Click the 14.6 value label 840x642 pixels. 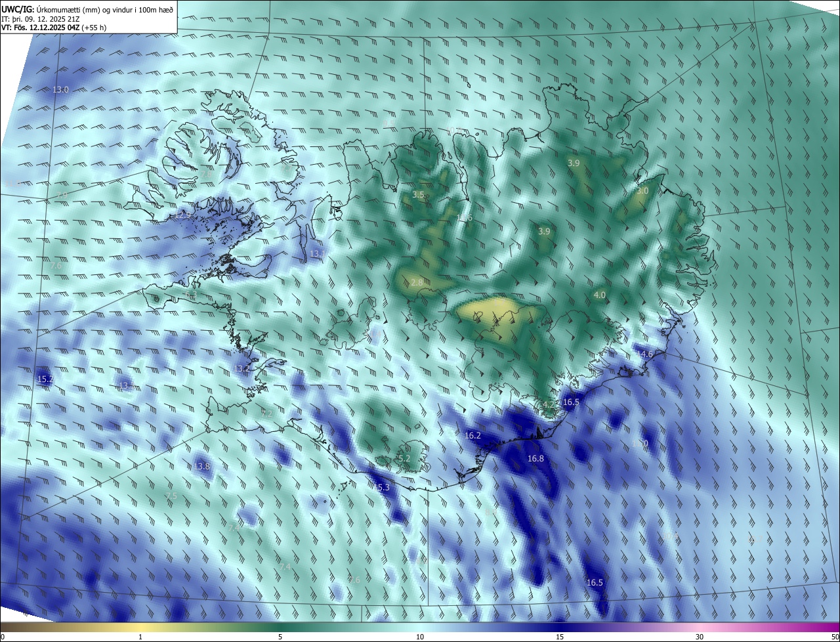pos(645,354)
